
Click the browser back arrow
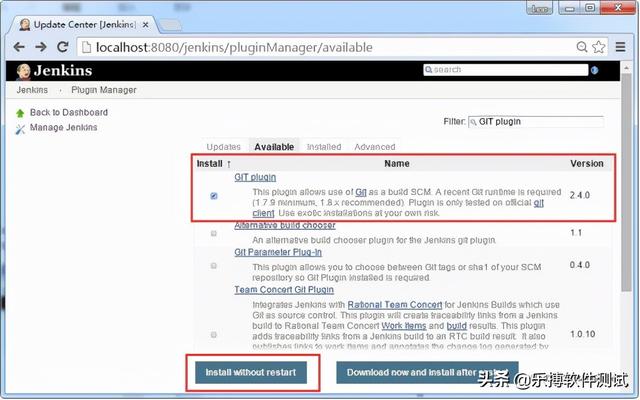pos(18,46)
